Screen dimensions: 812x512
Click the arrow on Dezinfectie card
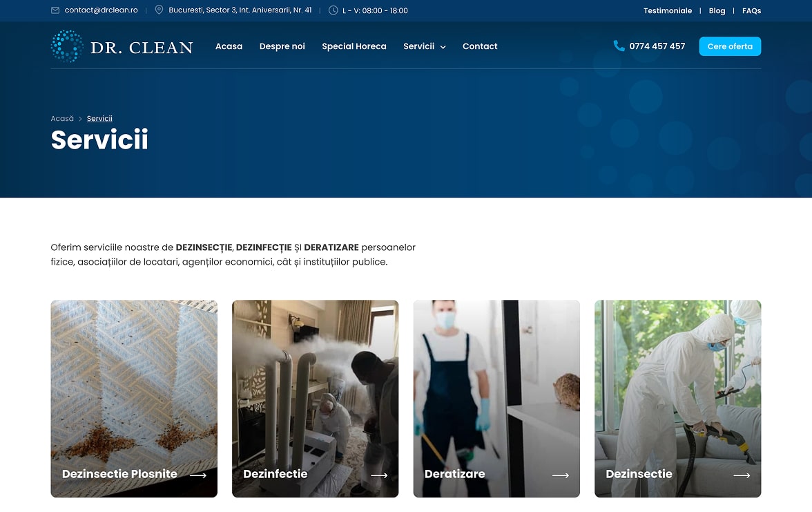click(x=380, y=475)
